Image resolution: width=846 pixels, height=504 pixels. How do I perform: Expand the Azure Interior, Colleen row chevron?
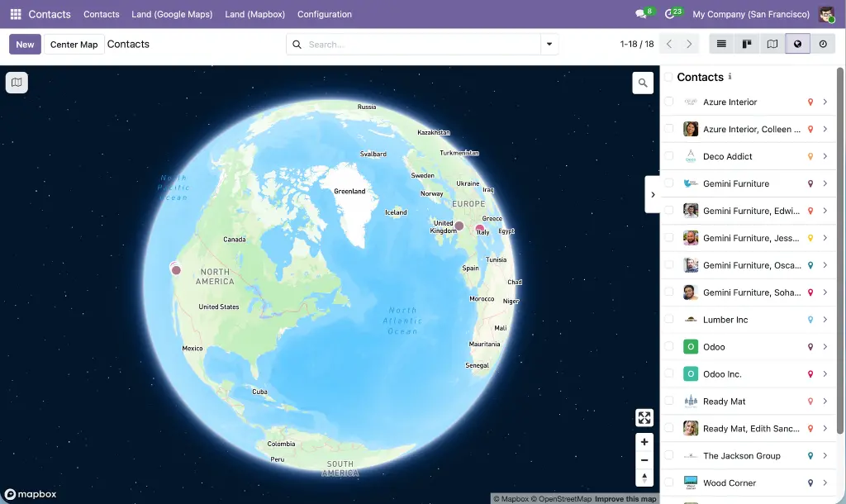[x=825, y=129]
